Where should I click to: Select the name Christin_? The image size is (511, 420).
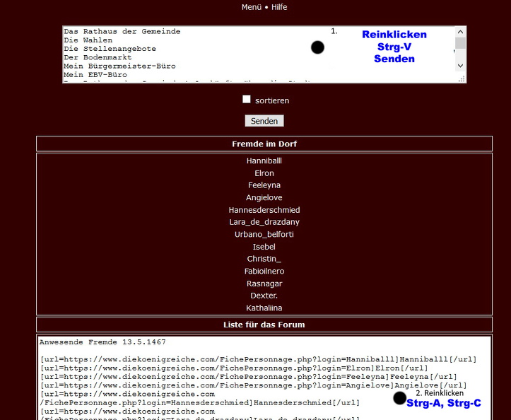264,259
